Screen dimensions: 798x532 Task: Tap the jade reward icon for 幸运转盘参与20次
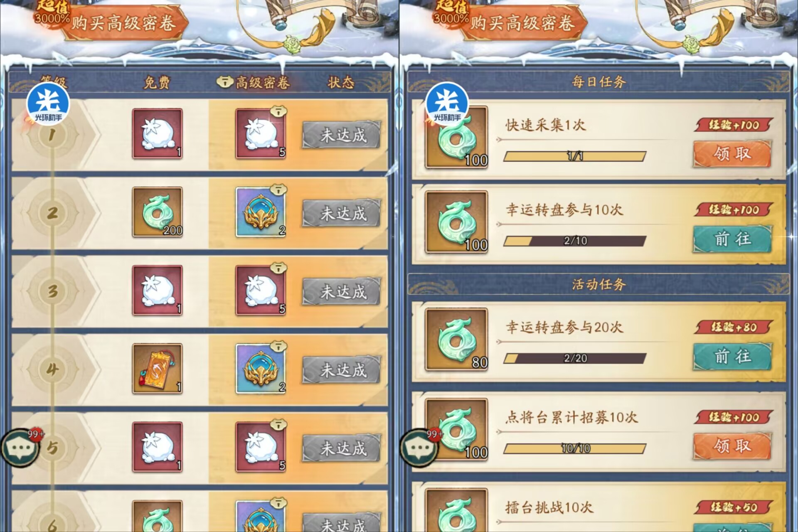pos(456,340)
